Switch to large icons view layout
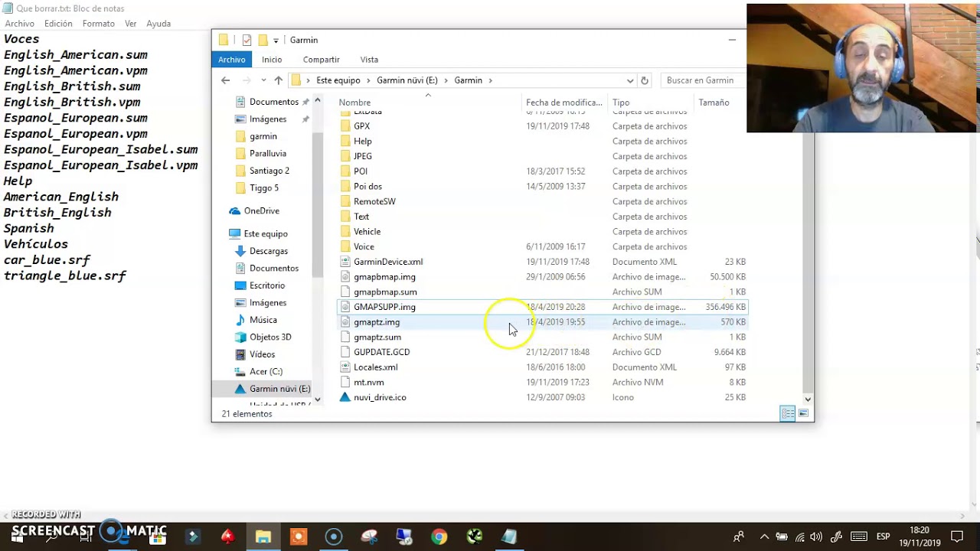 (x=803, y=414)
